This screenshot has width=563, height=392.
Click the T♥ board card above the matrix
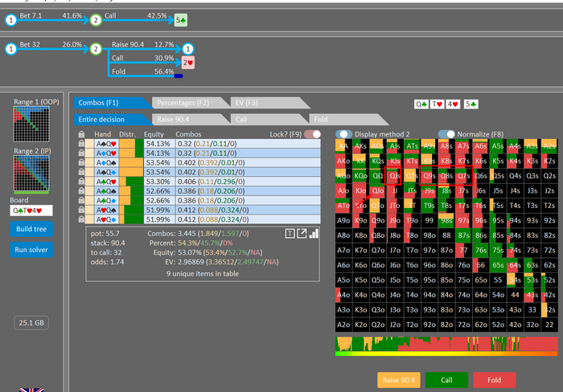click(437, 104)
